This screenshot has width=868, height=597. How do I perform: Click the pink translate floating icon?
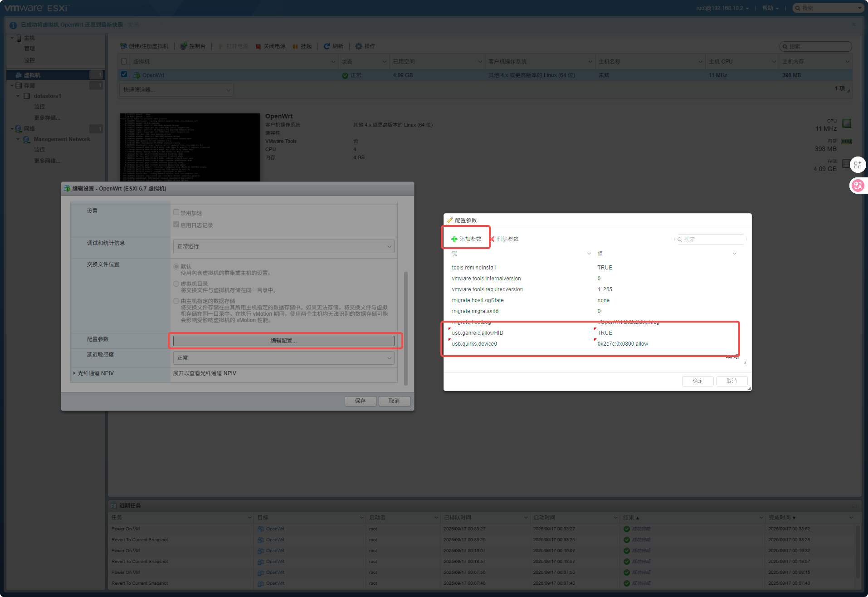click(x=858, y=185)
